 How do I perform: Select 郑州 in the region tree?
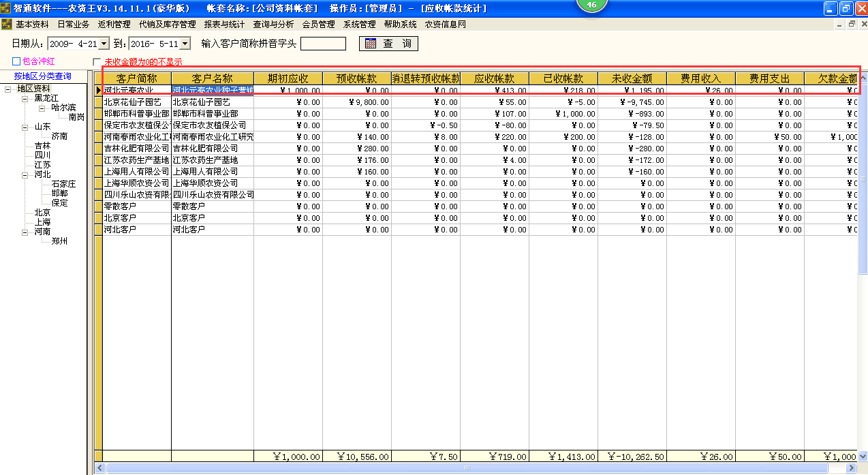tap(59, 241)
